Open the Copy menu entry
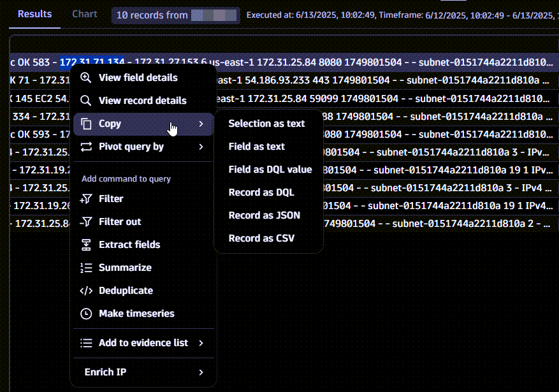 pyautogui.click(x=143, y=124)
